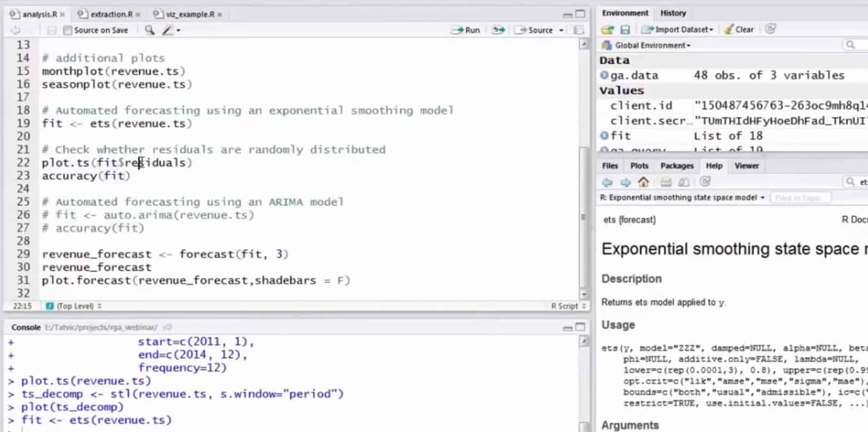Expand the fit list object

point(604,135)
